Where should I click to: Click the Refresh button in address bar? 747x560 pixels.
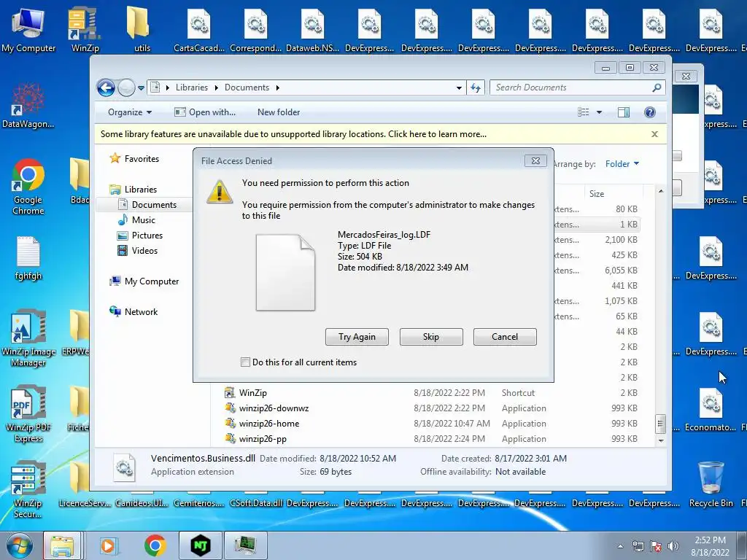(476, 87)
